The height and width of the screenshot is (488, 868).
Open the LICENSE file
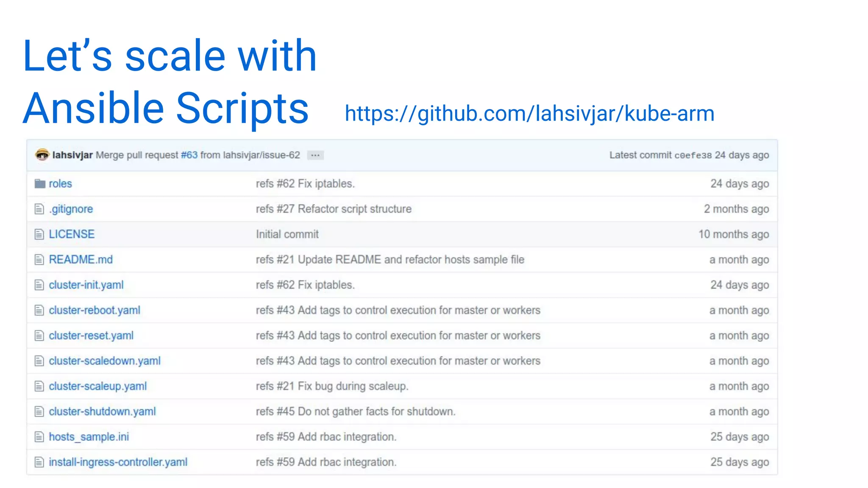pyautogui.click(x=72, y=234)
